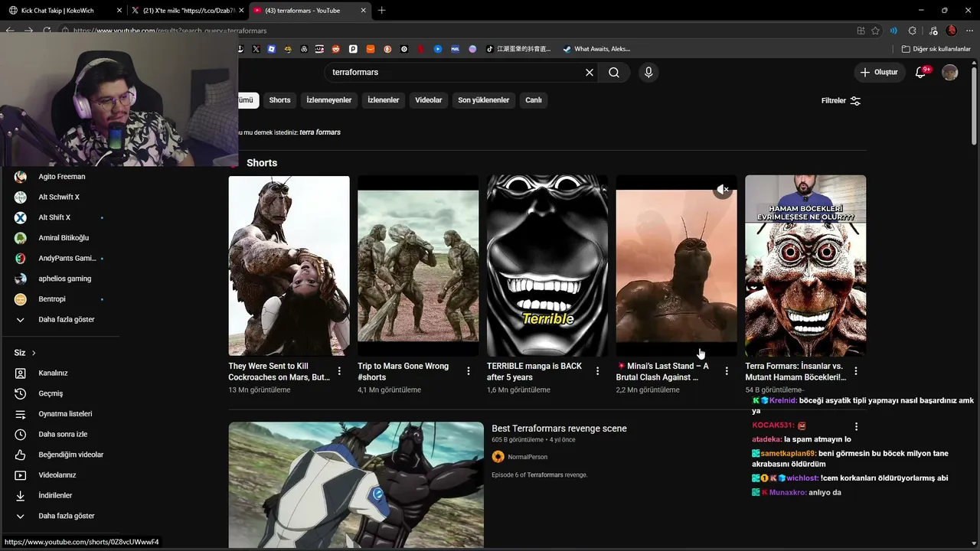The height and width of the screenshot is (551, 980).
Task: Play the 'TERRIBLE manga is BACK' short thumbnail
Action: click(x=547, y=266)
